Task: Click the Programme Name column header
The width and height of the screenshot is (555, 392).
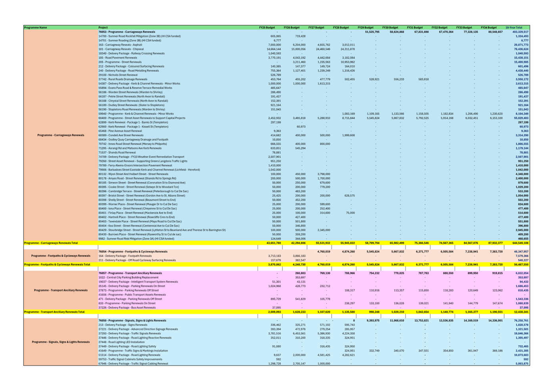Action: click(x=35, y=28)
